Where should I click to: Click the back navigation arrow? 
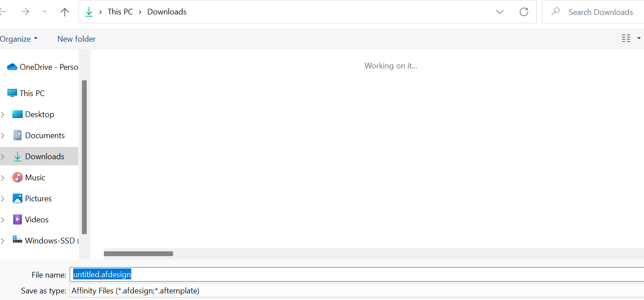(x=3, y=12)
